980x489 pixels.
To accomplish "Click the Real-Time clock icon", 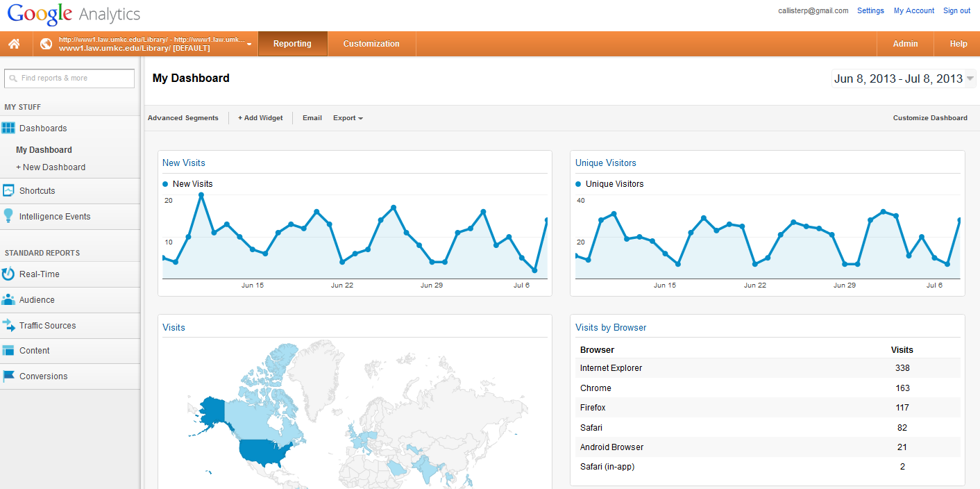I will click(x=8, y=274).
